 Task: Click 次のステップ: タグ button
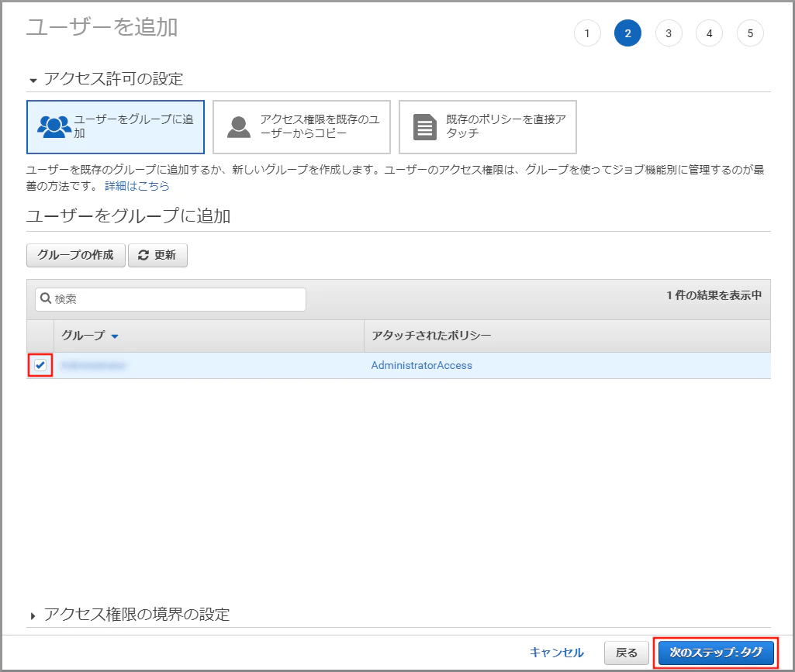[x=716, y=653]
